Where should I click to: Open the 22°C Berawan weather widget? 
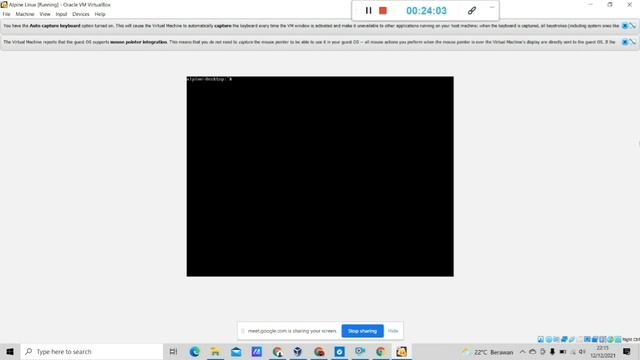click(487, 352)
